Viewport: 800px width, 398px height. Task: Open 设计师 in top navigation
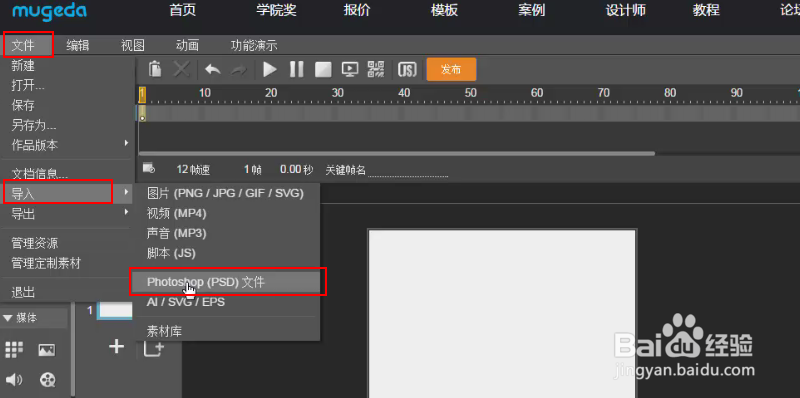click(x=626, y=10)
